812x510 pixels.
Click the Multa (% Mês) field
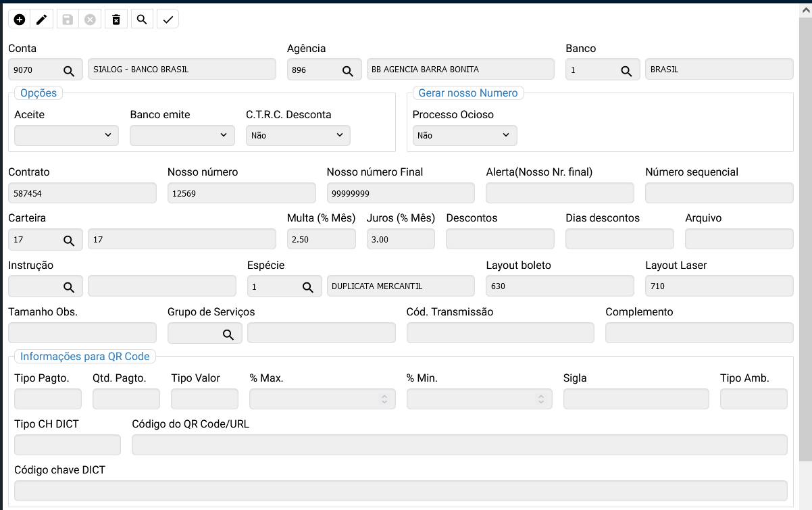click(321, 240)
